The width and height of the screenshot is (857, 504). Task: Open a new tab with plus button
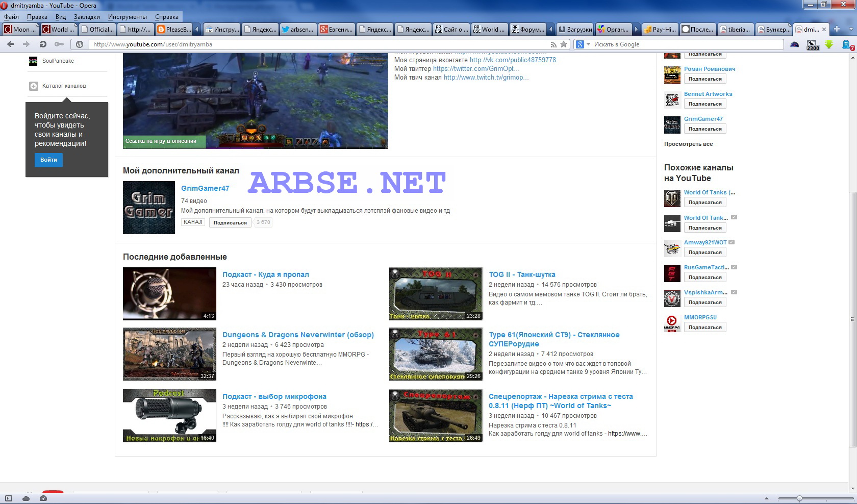click(x=837, y=29)
